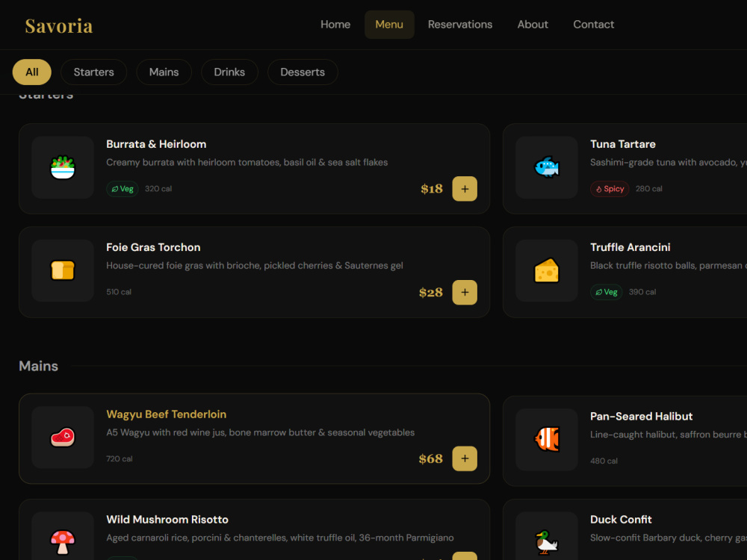The image size is (747, 560).
Task: Click the mushroom icon for Risotto
Action: 63,542
